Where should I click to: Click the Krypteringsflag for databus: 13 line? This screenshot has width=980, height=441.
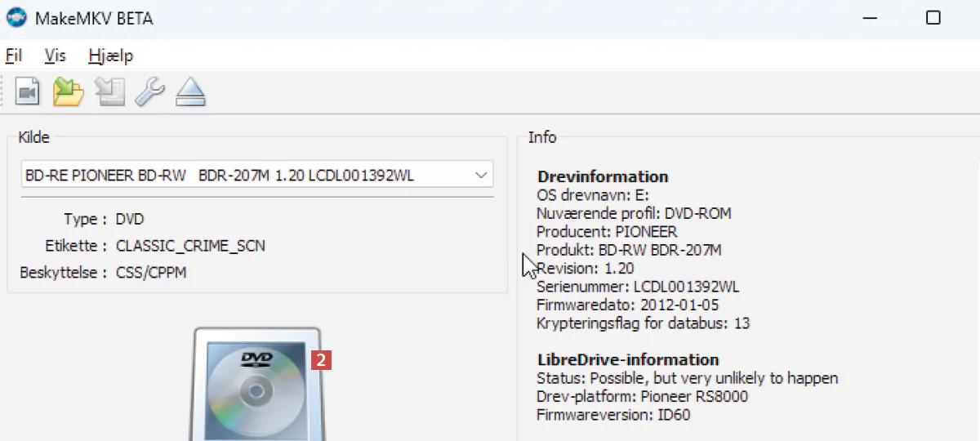click(643, 323)
